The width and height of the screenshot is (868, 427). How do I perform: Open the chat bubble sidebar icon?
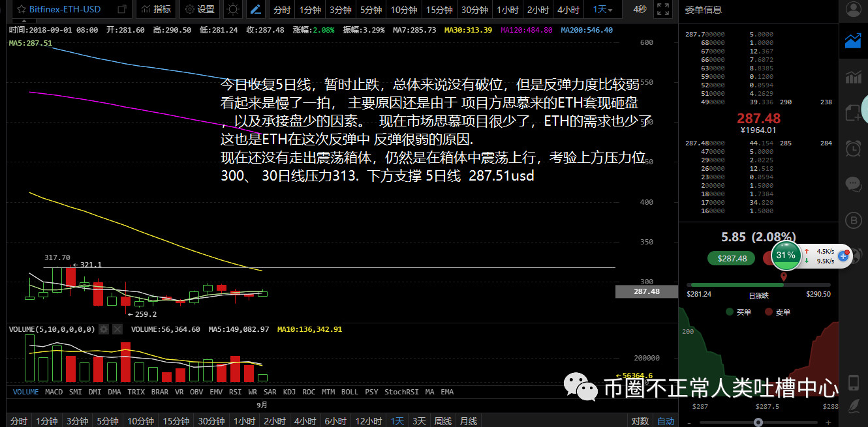(x=852, y=184)
